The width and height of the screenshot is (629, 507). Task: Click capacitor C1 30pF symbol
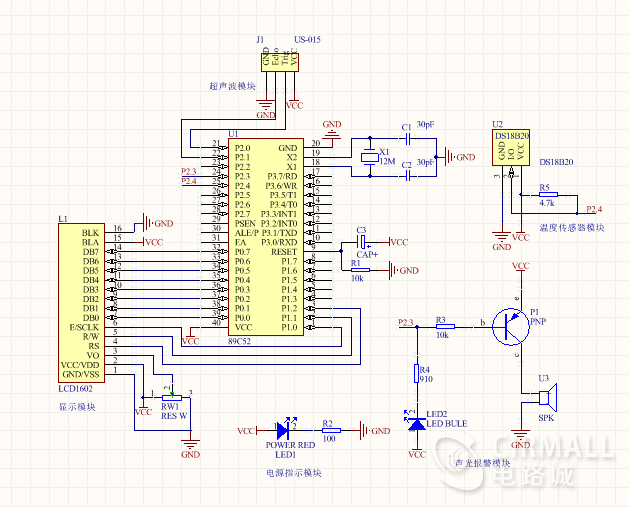pyautogui.click(x=408, y=139)
